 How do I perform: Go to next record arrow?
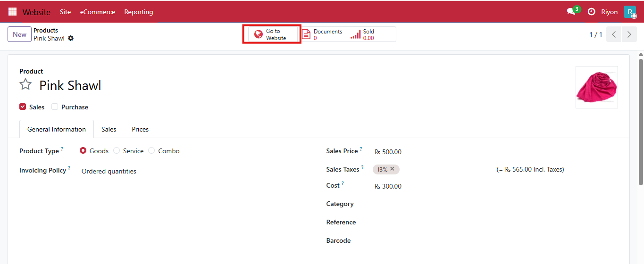pos(629,34)
